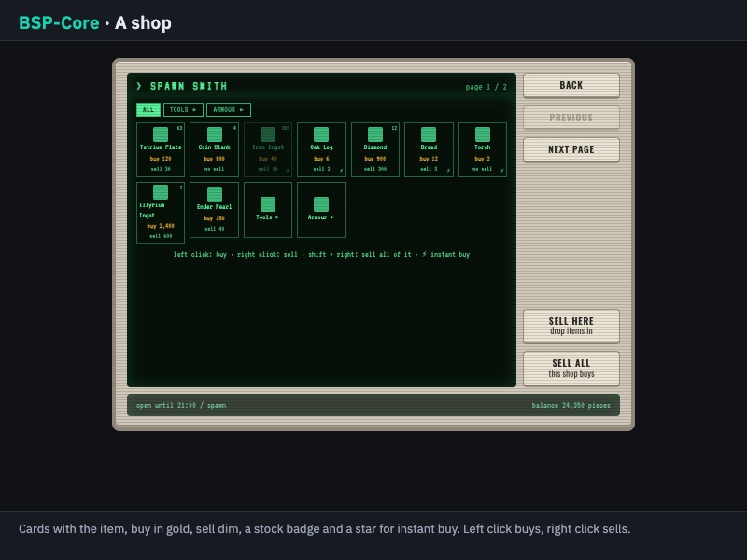Click 'buy 2' on Torch card
This screenshot has width=747, height=560.
click(482, 159)
